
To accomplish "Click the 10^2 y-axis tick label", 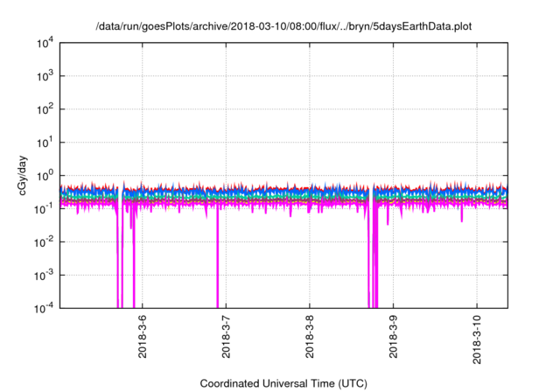I will tap(45, 109).
